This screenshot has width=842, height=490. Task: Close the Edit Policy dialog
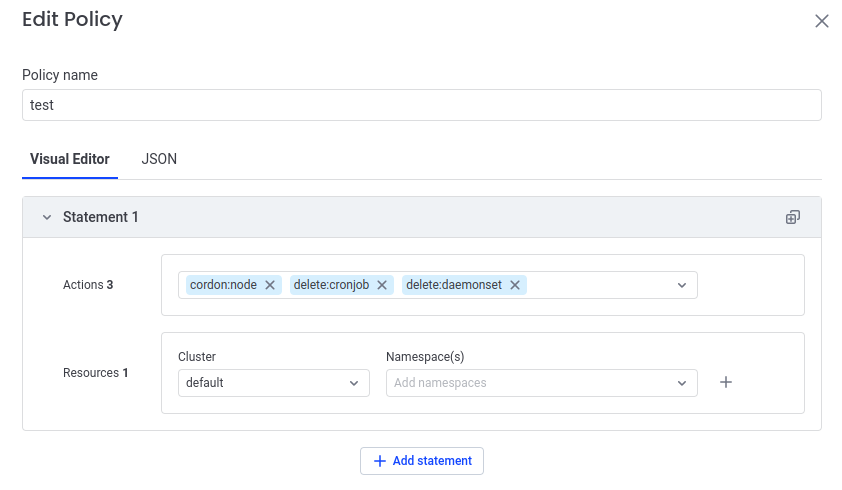(821, 21)
